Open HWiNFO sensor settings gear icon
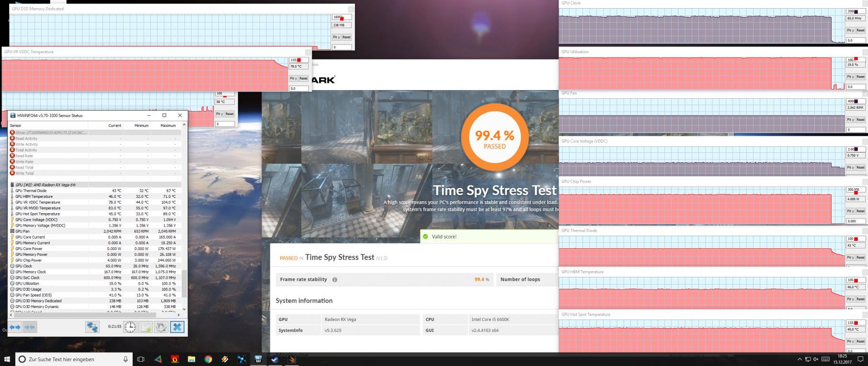 pyautogui.click(x=161, y=327)
